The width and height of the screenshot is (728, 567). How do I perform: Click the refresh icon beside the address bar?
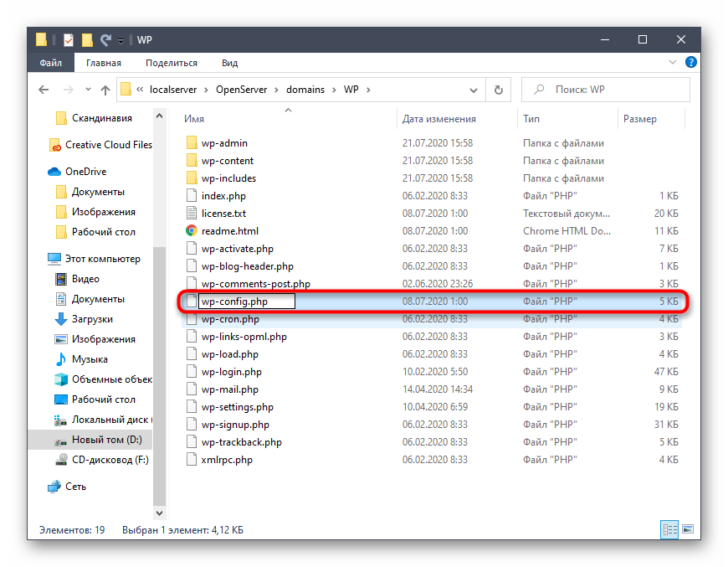tap(499, 90)
